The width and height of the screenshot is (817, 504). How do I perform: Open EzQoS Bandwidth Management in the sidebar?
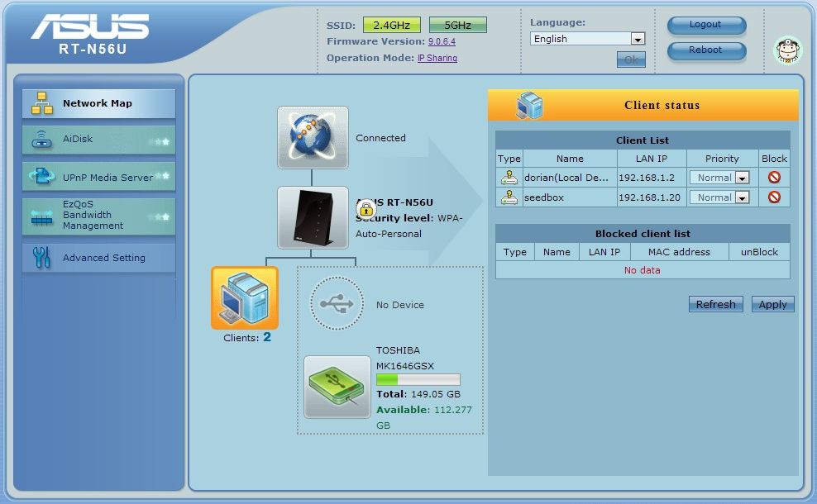98,215
